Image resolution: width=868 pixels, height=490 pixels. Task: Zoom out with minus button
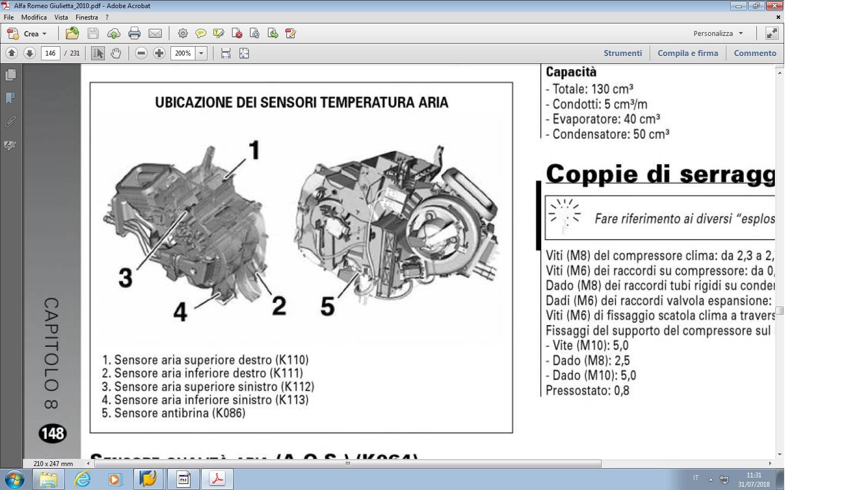click(141, 53)
